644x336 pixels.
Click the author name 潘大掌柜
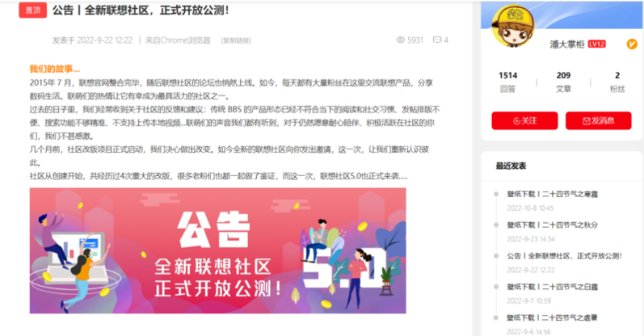[x=566, y=44]
